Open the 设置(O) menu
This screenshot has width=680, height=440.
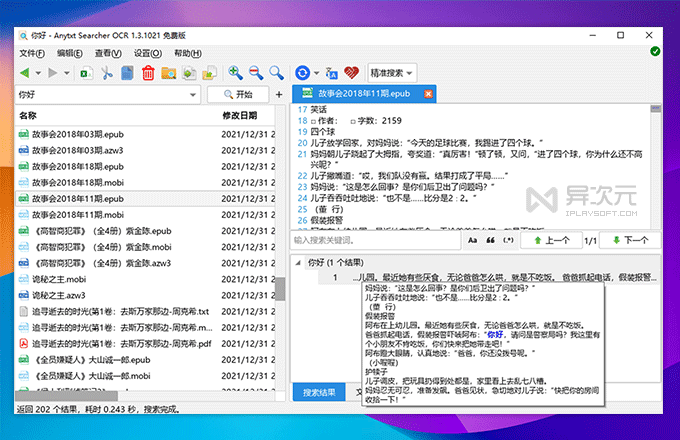(147, 53)
